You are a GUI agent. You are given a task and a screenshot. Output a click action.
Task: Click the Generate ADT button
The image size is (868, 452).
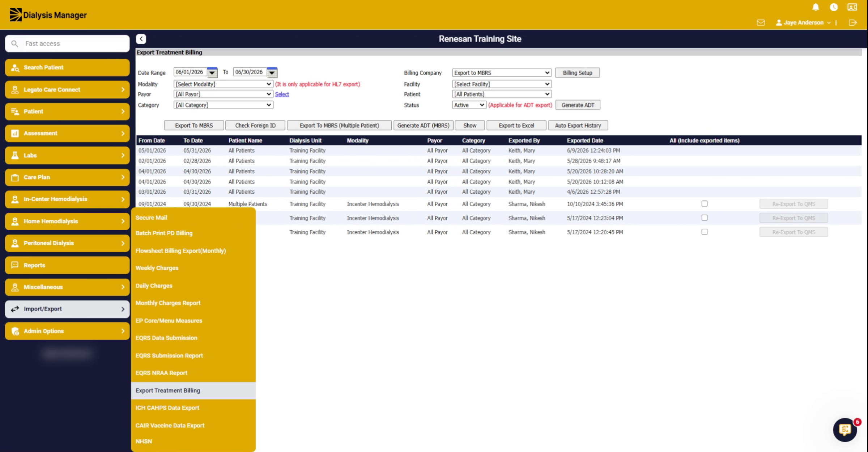point(578,105)
